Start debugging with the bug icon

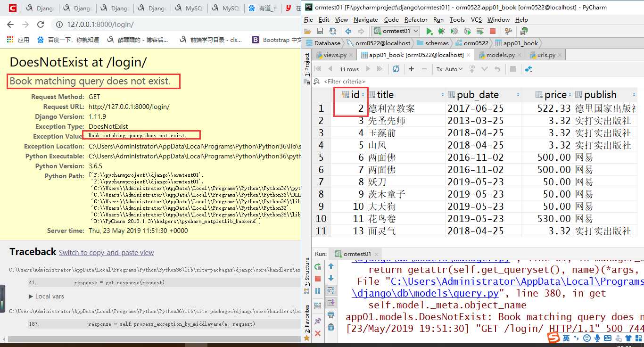442,31
